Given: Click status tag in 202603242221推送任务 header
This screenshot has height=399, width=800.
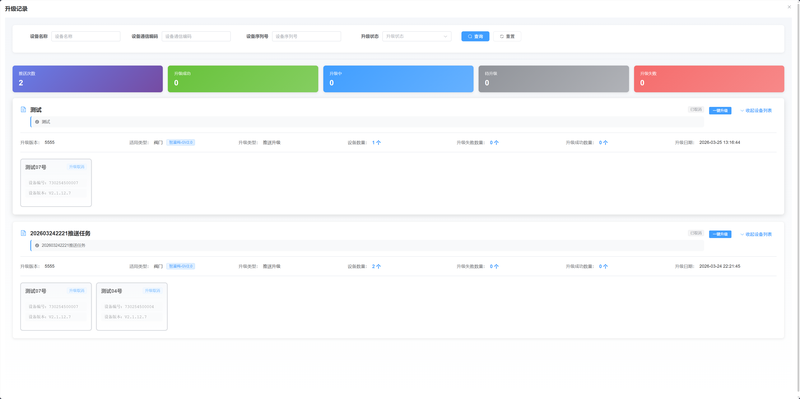Looking at the screenshot, I should pos(696,233).
